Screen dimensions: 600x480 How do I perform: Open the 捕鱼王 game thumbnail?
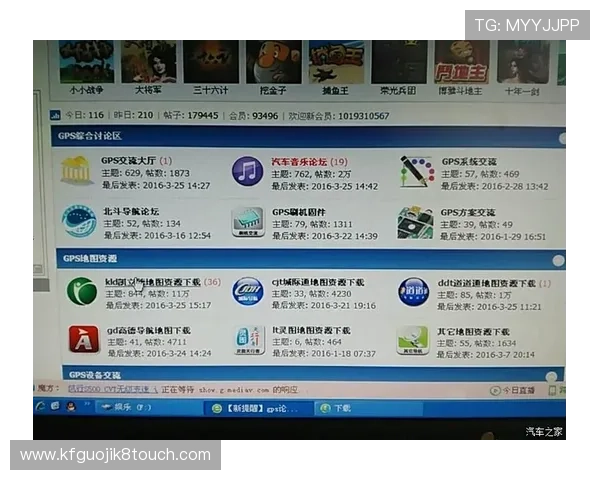pos(336,62)
